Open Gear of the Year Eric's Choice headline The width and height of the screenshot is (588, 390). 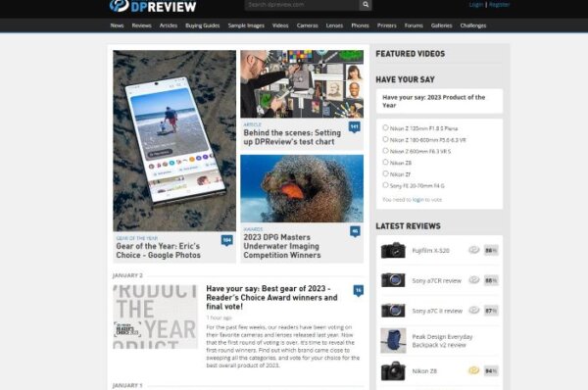pos(158,251)
